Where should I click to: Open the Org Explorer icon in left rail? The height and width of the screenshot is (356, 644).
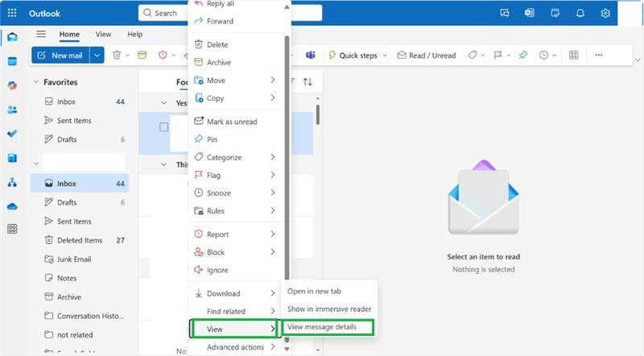(12, 182)
